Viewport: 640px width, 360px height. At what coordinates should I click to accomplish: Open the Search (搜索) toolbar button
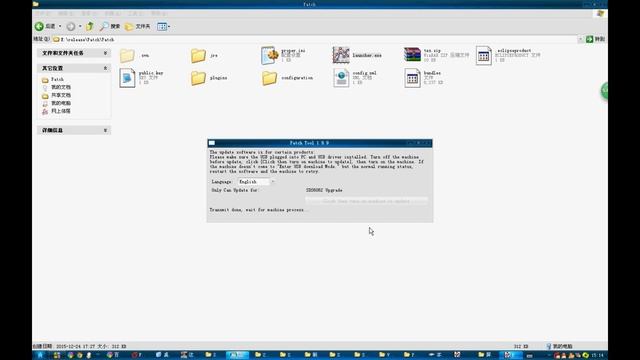click(110, 27)
